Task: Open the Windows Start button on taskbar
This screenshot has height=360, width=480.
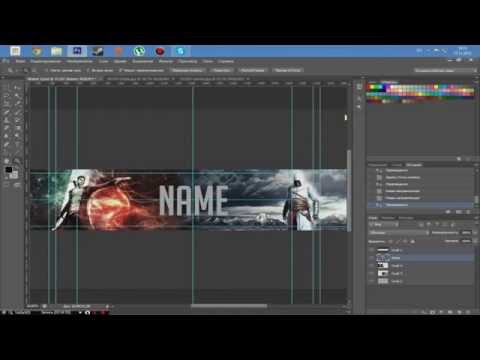Action: 15,51
